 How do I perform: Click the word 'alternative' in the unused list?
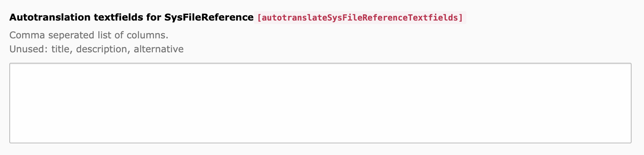point(159,49)
